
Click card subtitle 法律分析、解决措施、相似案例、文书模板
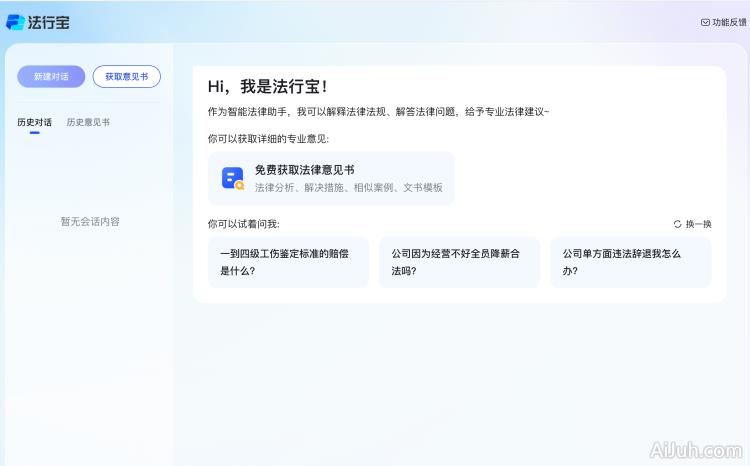point(348,187)
